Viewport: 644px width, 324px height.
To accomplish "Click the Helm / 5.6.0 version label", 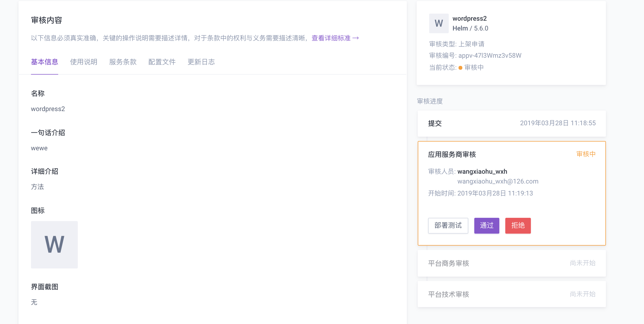I will tap(470, 28).
